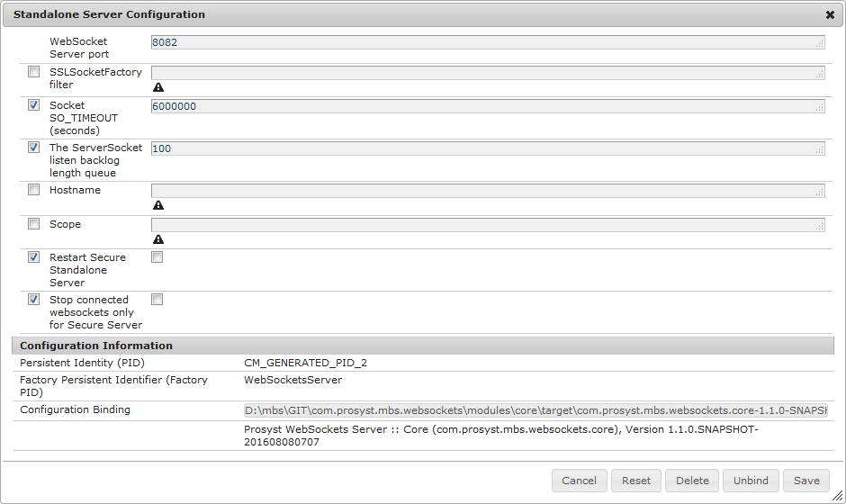
Task: Check the Scope property checkbox
Action: pyautogui.click(x=33, y=224)
